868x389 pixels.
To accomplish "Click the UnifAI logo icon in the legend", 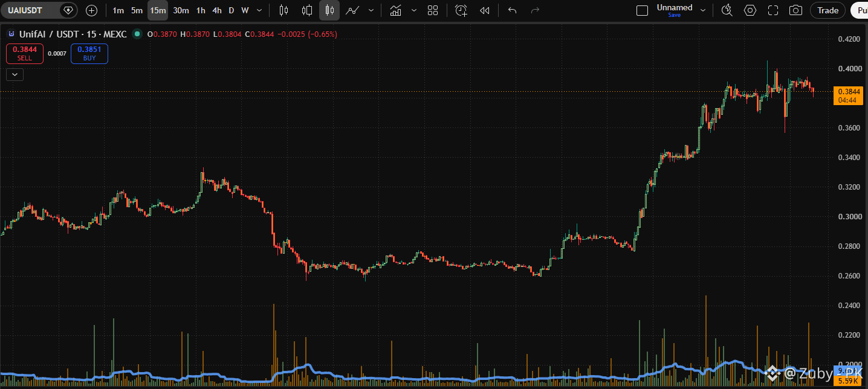I will (11, 34).
